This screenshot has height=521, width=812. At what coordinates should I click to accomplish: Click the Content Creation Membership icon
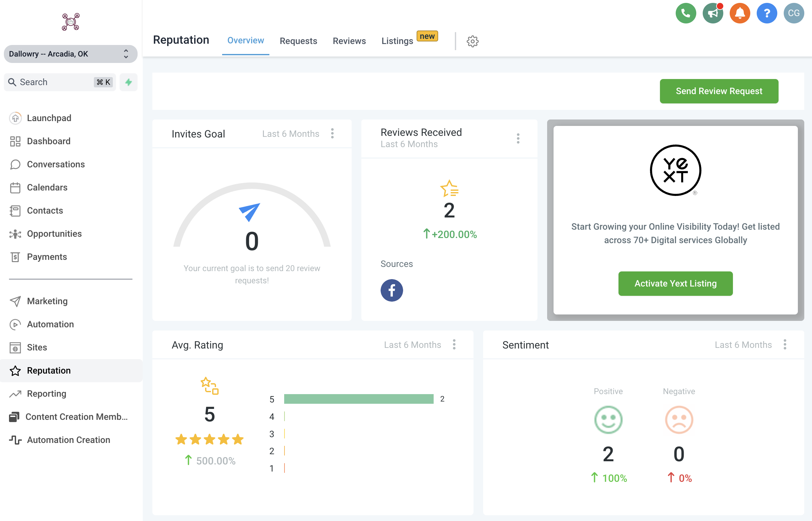[x=14, y=417]
